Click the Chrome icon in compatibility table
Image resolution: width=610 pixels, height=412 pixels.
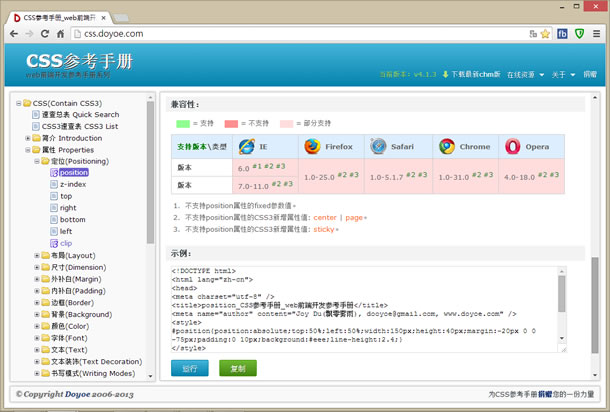coord(446,146)
